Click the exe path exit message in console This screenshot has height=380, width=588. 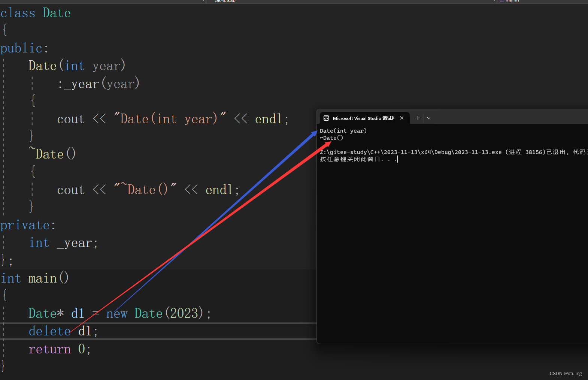coord(454,152)
